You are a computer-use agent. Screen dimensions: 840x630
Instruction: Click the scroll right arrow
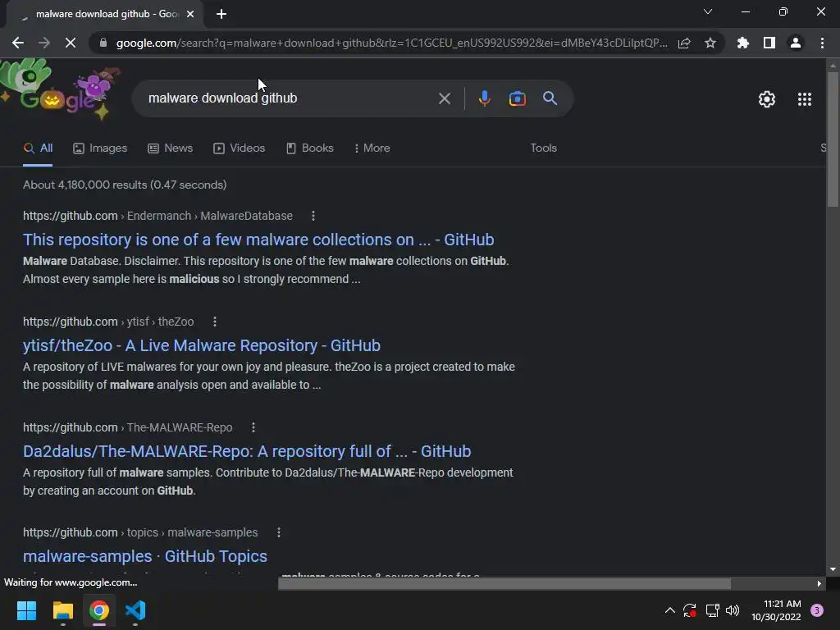(x=819, y=583)
